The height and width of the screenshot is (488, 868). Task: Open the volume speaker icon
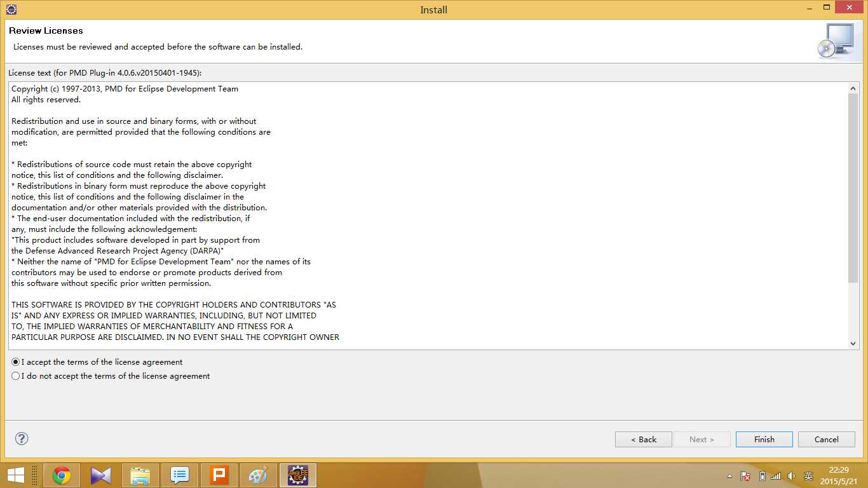click(x=792, y=476)
